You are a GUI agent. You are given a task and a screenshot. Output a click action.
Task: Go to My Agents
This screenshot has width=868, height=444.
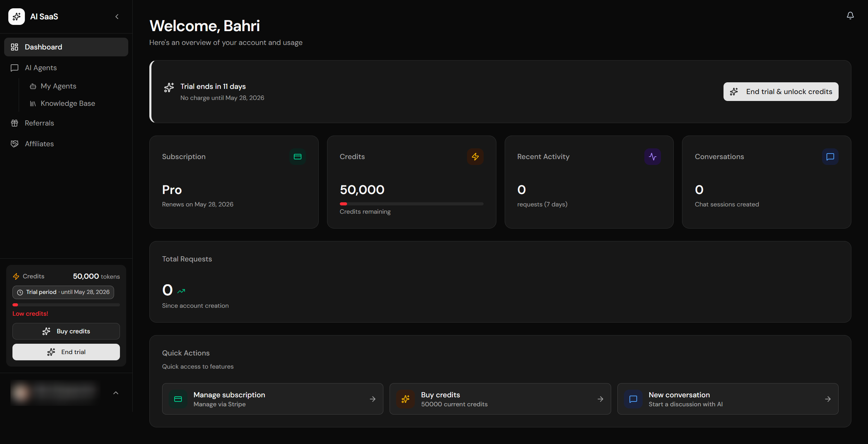tap(58, 86)
